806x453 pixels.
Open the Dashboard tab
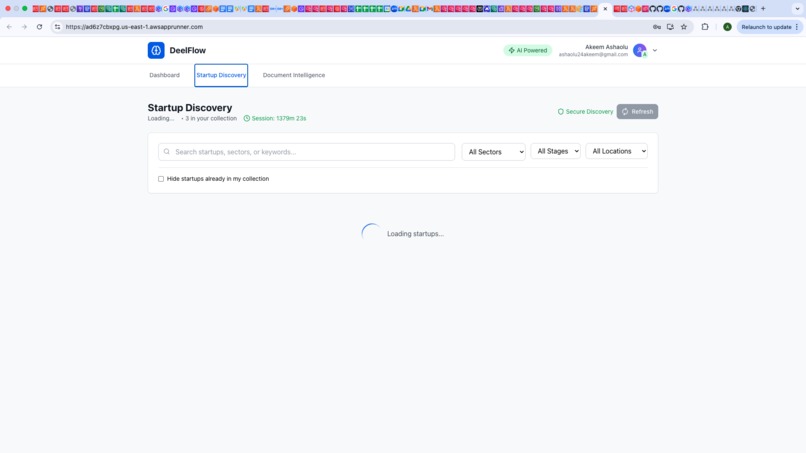(164, 75)
